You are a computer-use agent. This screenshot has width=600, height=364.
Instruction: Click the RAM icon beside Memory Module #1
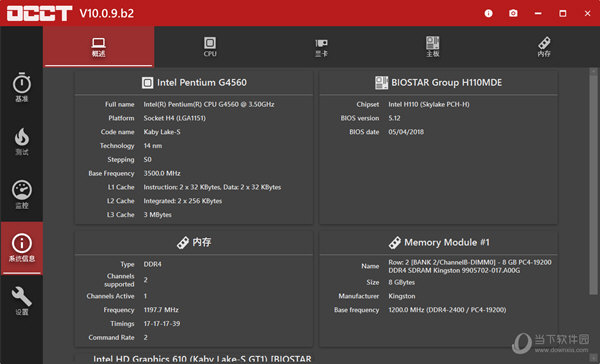tap(395, 242)
